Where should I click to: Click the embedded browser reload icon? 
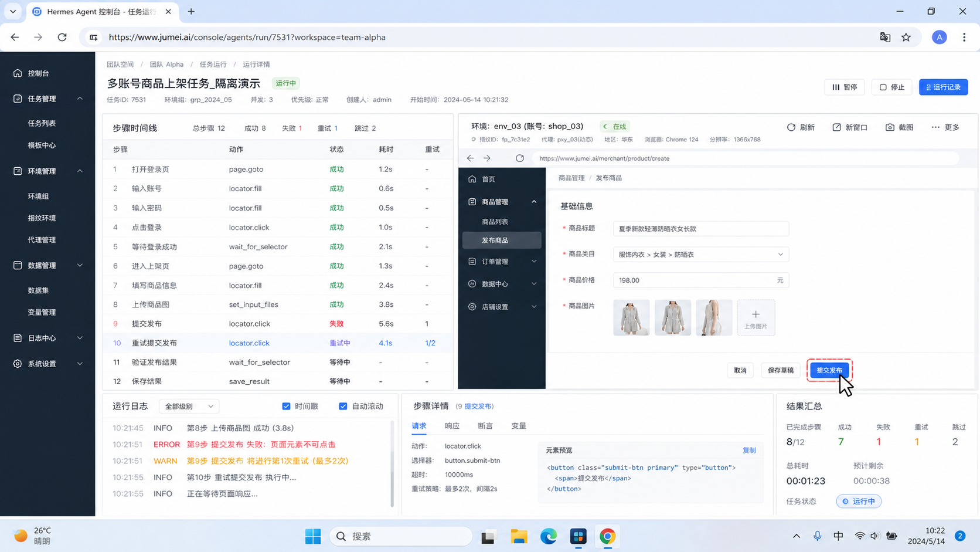click(x=520, y=158)
